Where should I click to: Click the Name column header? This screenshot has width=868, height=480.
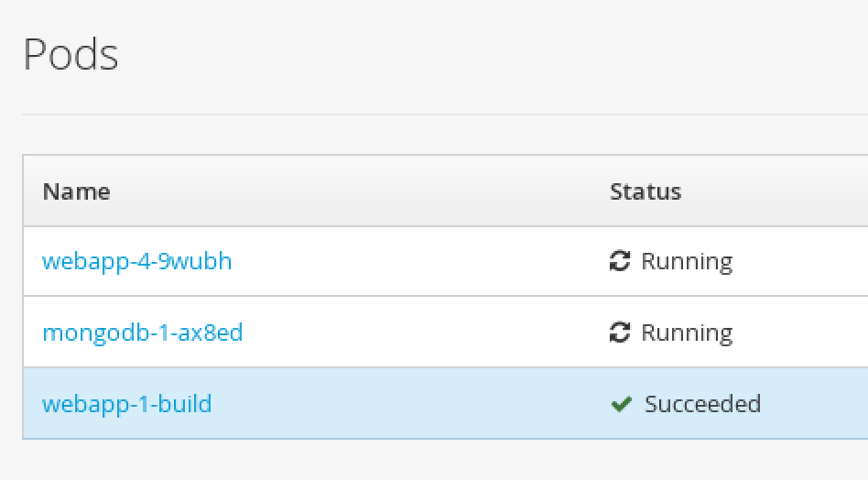[76, 191]
